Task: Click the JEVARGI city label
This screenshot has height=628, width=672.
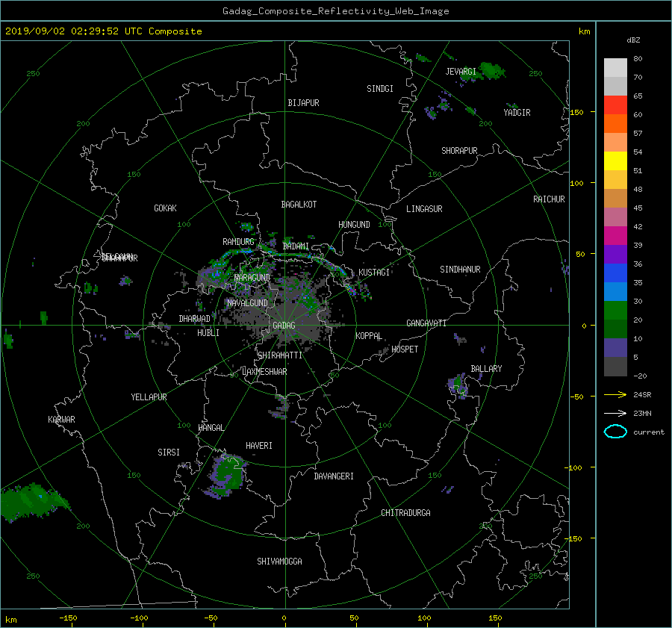Action: tap(461, 72)
